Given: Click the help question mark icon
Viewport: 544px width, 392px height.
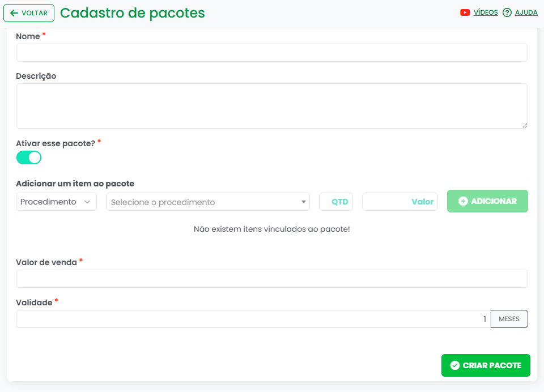Looking at the screenshot, I should tap(507, 12).
